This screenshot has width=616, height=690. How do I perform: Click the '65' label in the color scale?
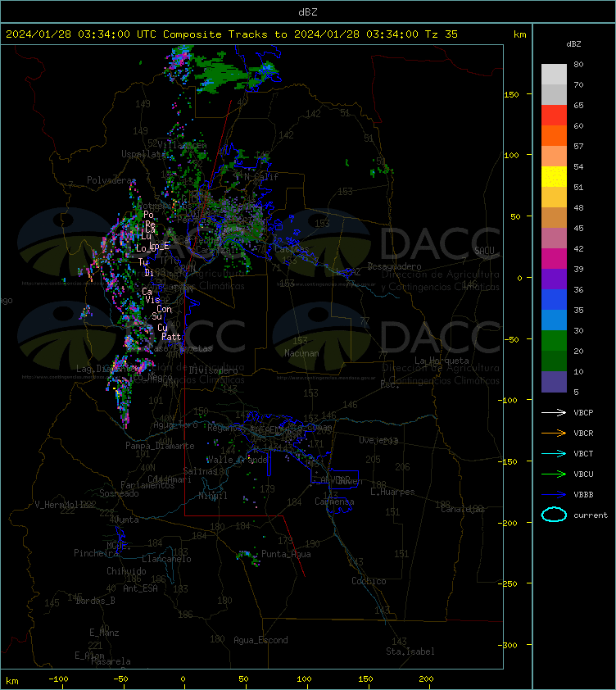[578, 105]
